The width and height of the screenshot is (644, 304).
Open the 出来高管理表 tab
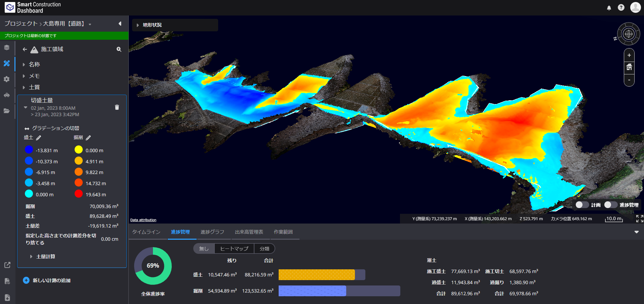249,232
